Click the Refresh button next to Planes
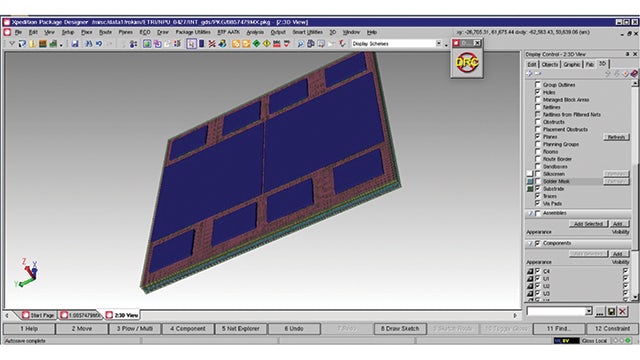The height and width of the screenshot is (360, 640). point(616,137)
